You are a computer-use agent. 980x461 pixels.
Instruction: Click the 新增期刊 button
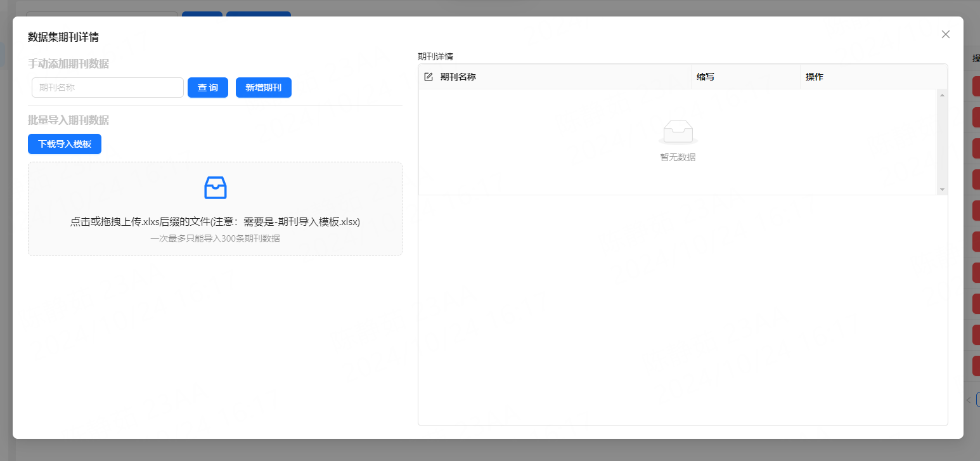(263, 88)
